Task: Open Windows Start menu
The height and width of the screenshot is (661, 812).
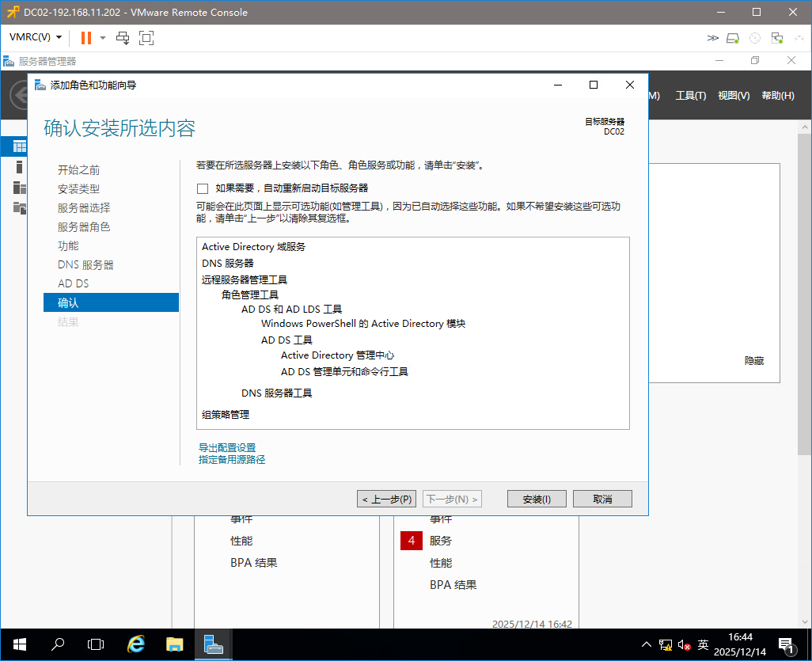Action: (x=20, y=645)
